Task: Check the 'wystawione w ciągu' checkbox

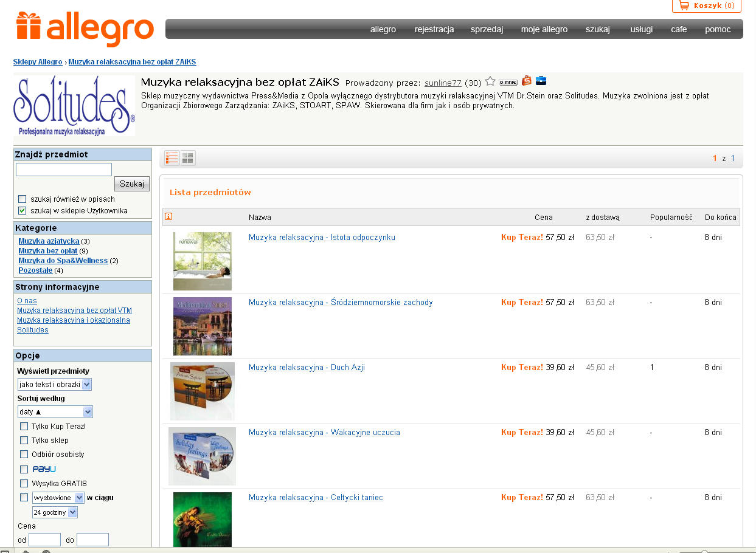Action: [24, 497]
